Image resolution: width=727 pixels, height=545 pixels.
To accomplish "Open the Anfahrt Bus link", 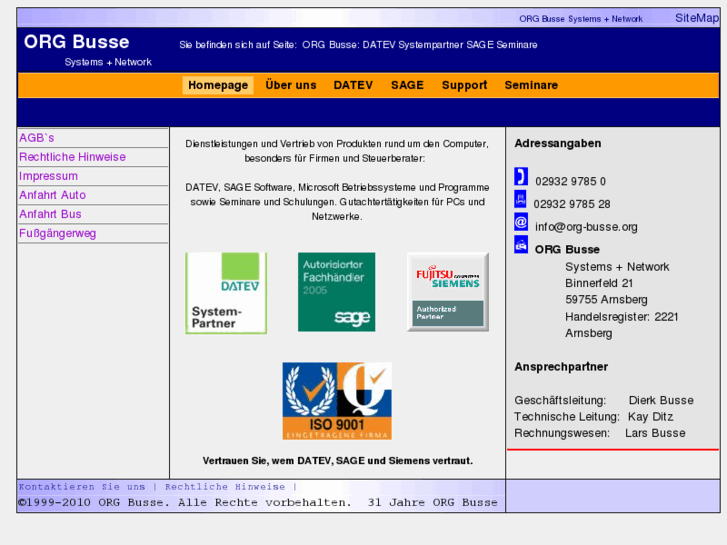I will (x=50, y=214).
